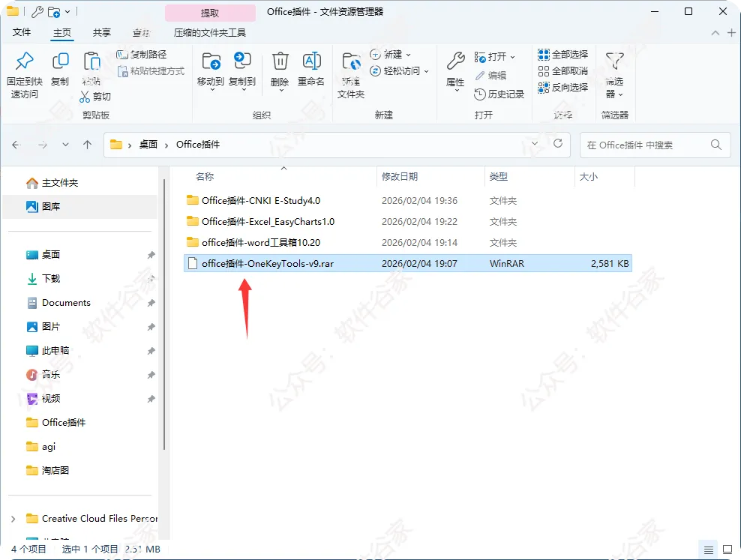Screen dimensions: 741x560
Task: Switch to the View ribbon tab
Action: point(141,32)
